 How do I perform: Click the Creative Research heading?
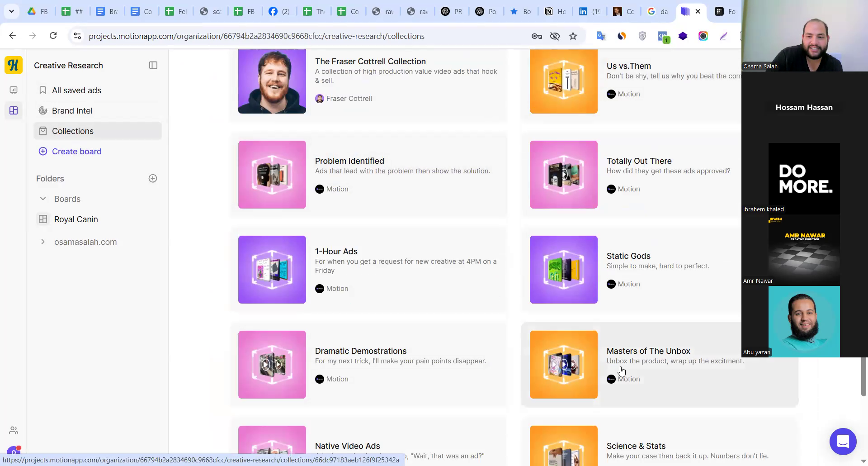coord(68,65)
